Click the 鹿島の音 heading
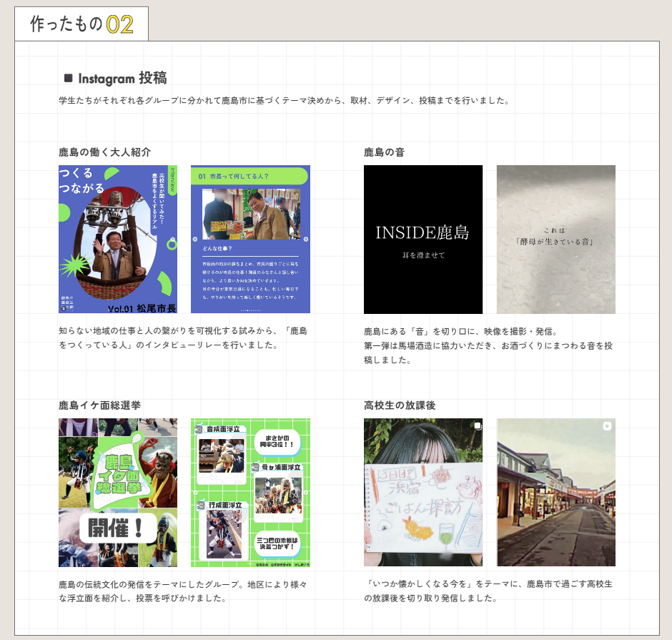The height and width of the screenshot is (640, 672). pos(384,152)
